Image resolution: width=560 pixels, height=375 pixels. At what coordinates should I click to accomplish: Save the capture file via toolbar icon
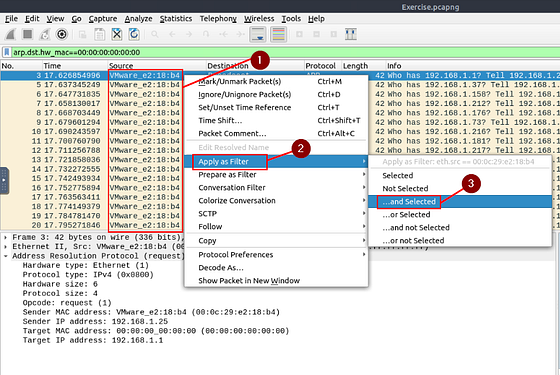point(100,34)
